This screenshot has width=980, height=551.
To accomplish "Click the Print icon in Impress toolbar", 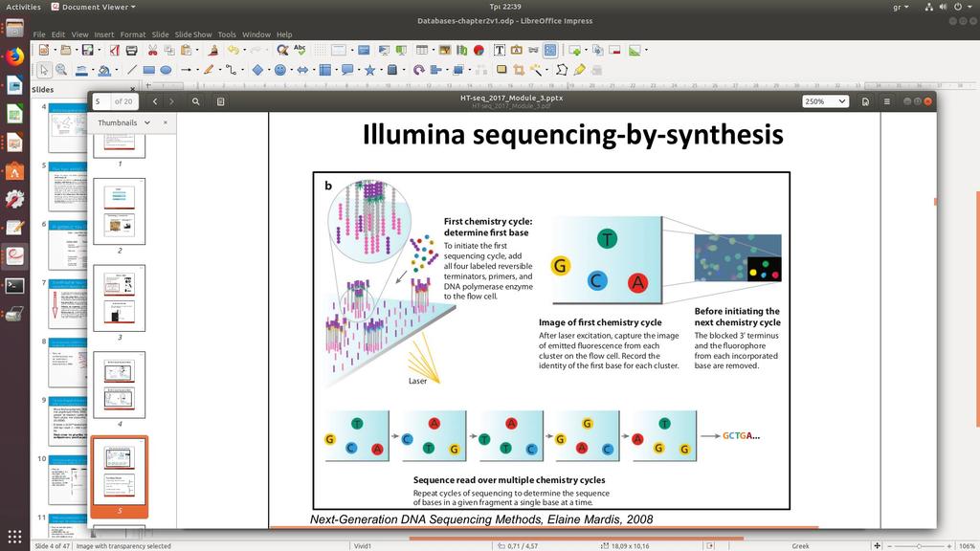I will (x=132, y=50).
